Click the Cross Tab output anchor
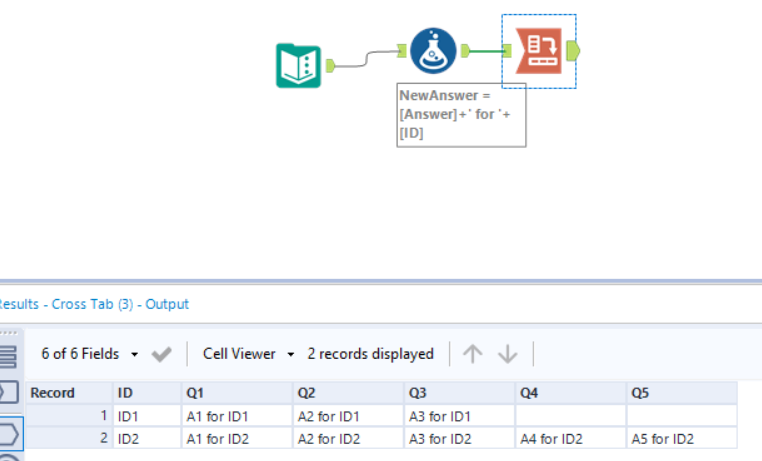The image size is (762, 461). click(x=573, y=50)
